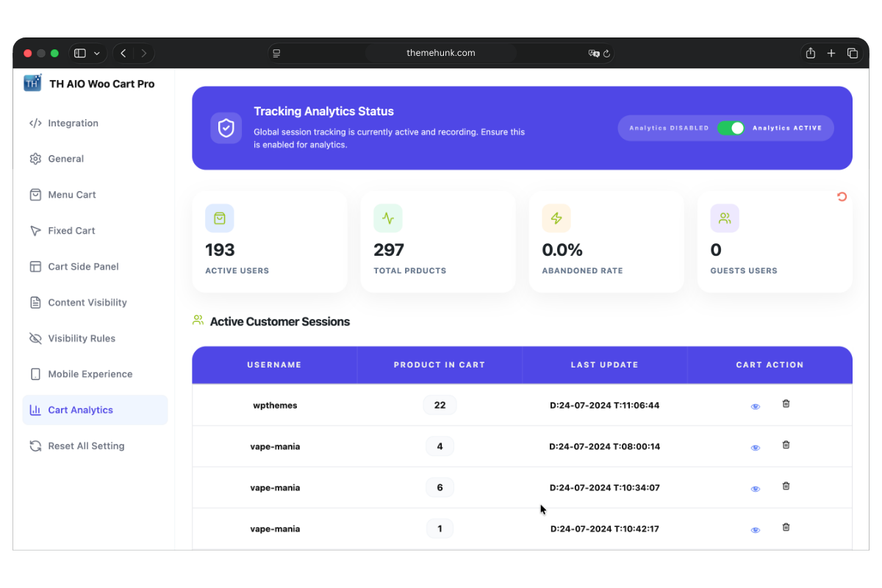This screenshot has height=588, width=882.
Task: Open the Integration settings menu
Action: pyautogui.click(x=73, y=123)
